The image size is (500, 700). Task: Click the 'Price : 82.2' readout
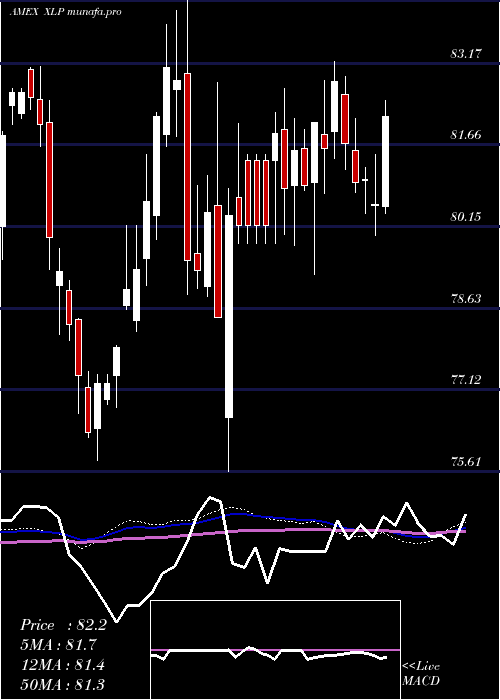[63, 625]
